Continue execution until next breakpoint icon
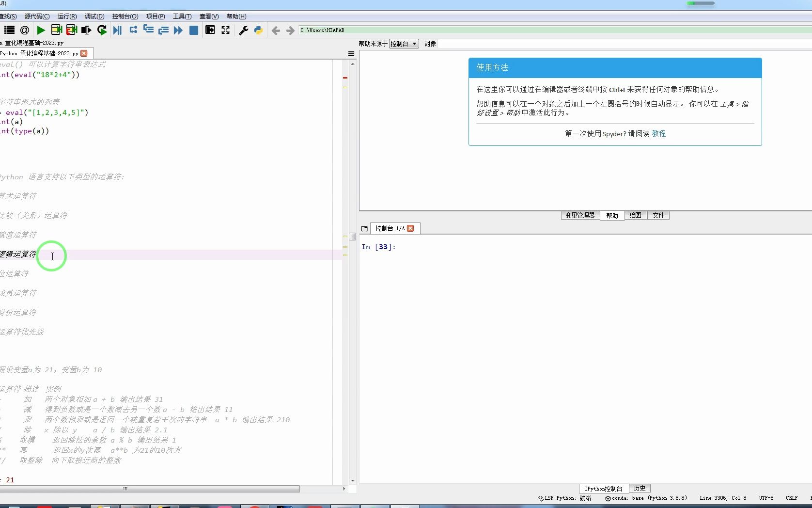 click(178, 30)
